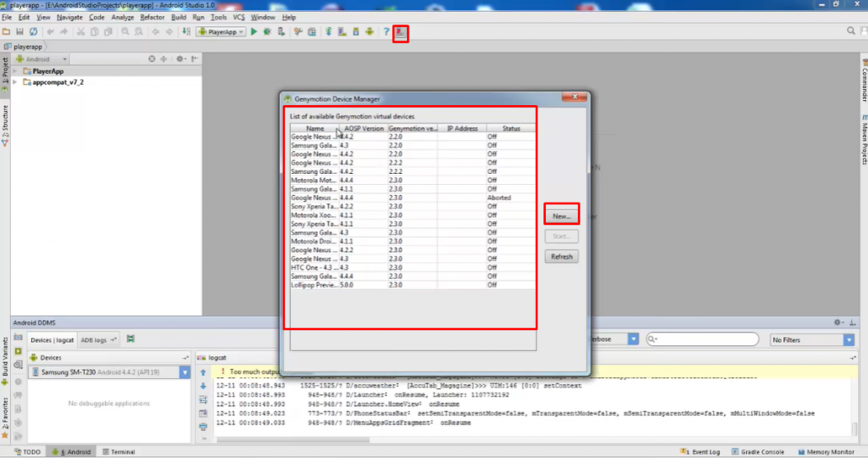Click the Redo arrow icon
Screen dimensions: 868x458
click(64, 31)
